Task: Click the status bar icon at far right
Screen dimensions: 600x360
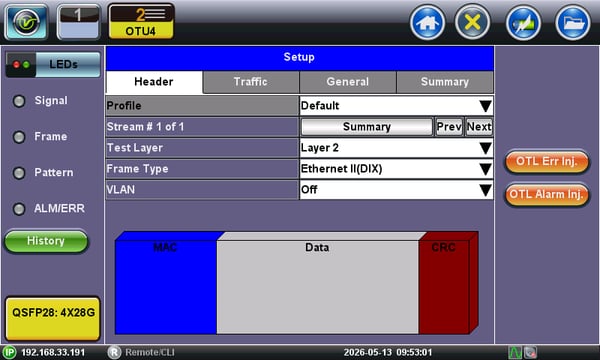Action: coord(530,352)
